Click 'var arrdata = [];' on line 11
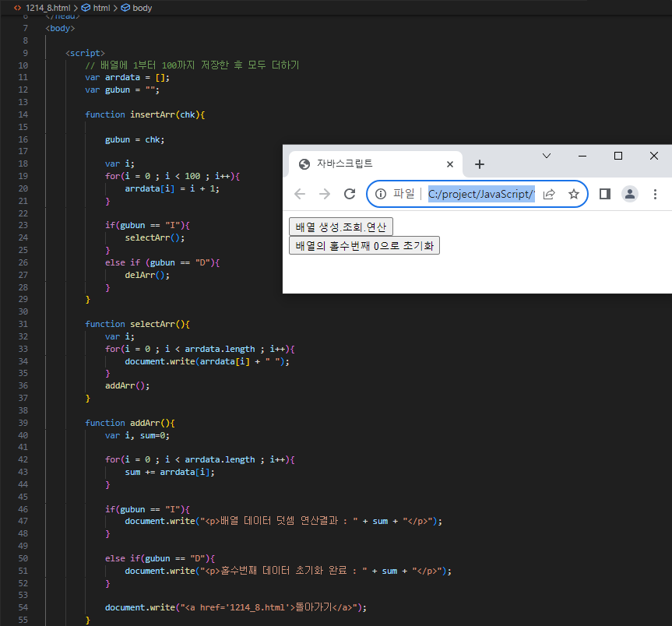 (x=127, y=78)
